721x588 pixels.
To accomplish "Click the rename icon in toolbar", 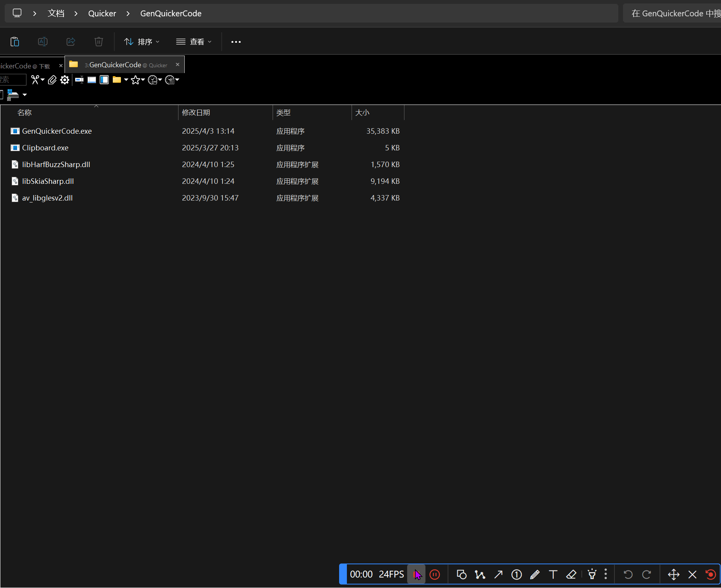I will click(43, 42).
